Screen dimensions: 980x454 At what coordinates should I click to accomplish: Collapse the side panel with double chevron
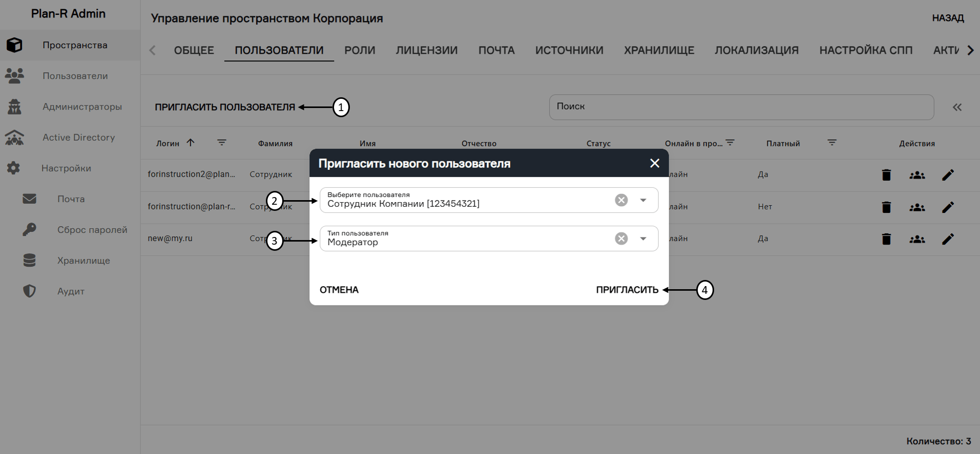pyautogui.click(x=957, y=107)
